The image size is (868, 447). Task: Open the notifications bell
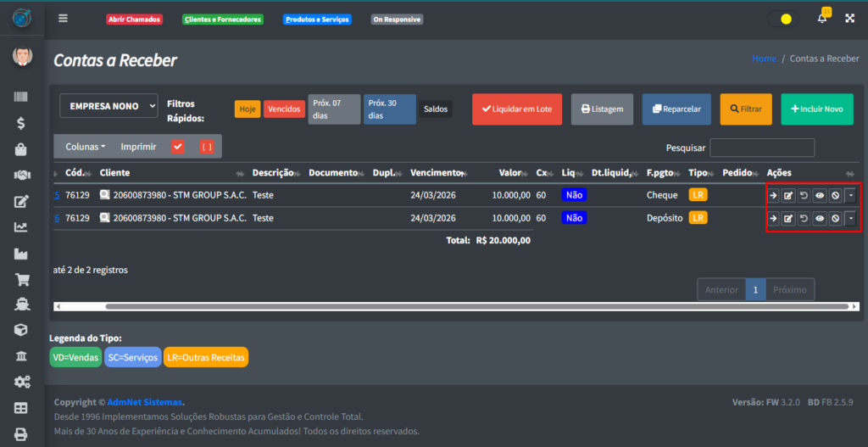point(821,19)
